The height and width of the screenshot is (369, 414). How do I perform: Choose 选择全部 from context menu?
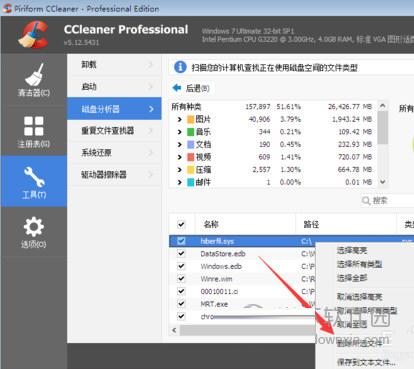pos(352,278)
